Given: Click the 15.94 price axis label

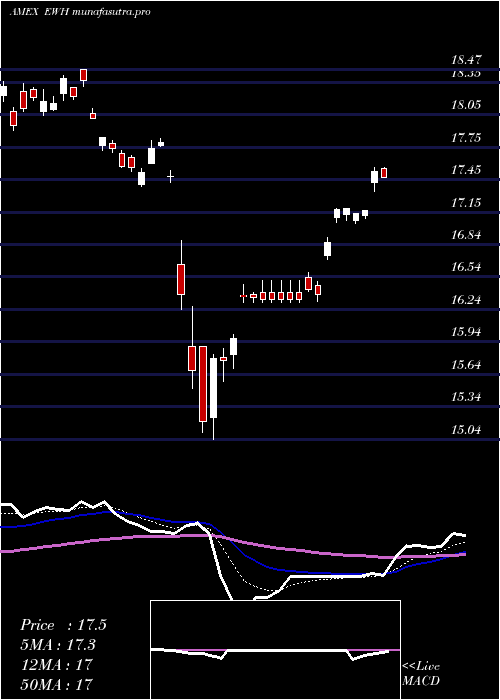Looking at the screenshot, I should click(466, 332).
